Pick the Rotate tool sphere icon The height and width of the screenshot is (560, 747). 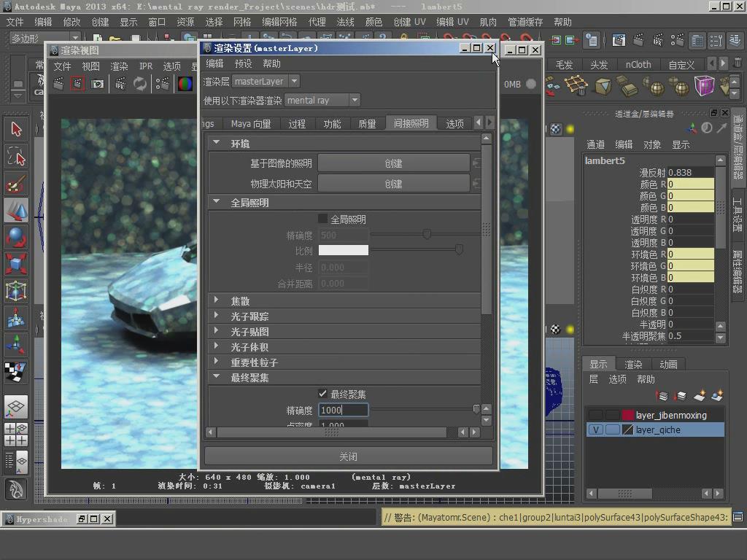16,237
